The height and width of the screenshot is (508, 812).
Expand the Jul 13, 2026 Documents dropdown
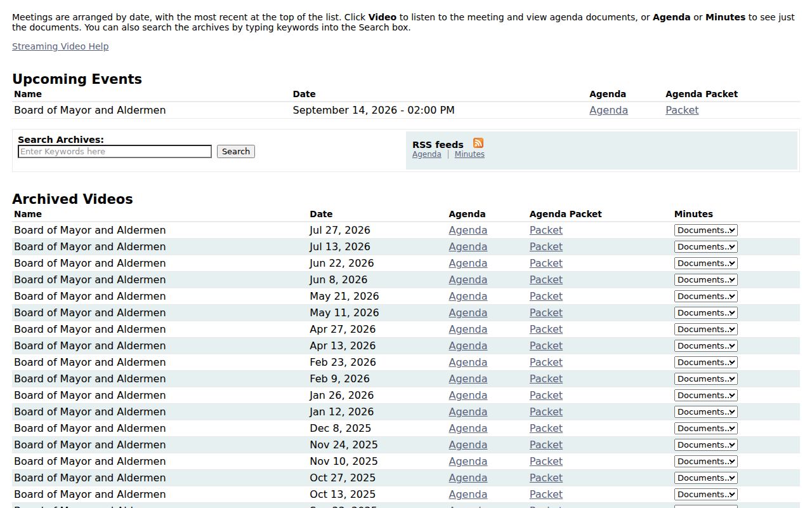click(706, 246)
